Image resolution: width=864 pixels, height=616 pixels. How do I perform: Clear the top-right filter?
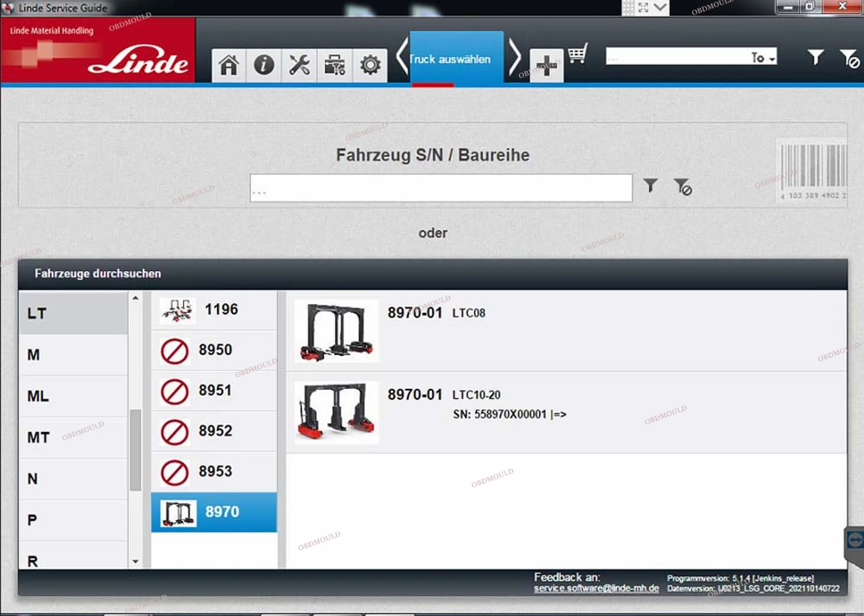[x=849, y=58]
